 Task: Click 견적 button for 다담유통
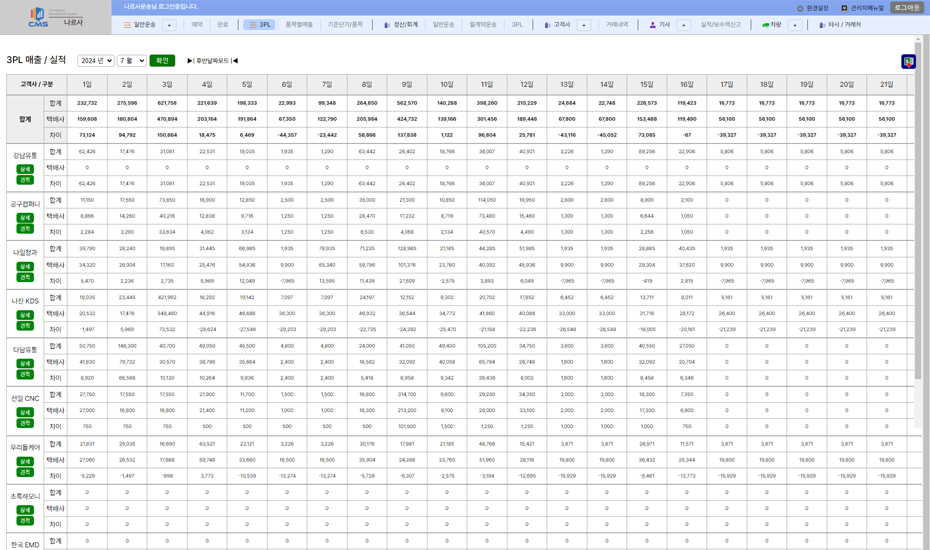click(x=25, y=374)
